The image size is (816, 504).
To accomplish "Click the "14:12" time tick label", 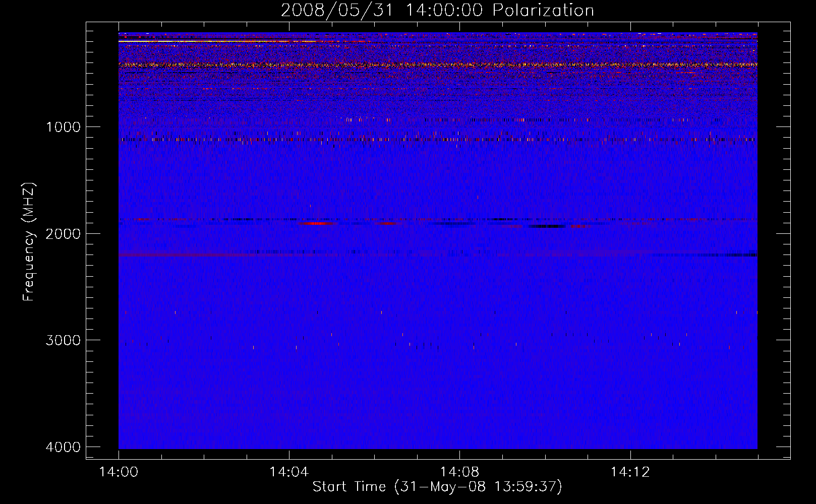I will [630, 472].
